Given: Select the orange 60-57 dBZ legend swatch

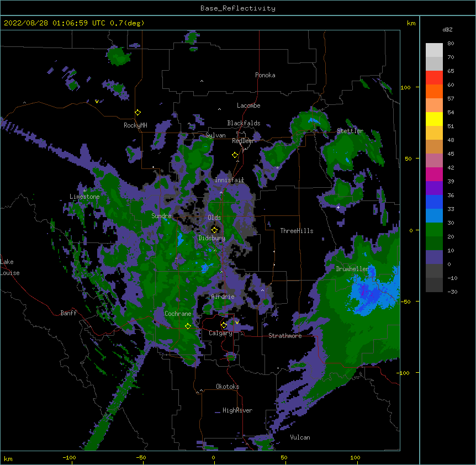Looking at the screenshot, I should (434, 91).
